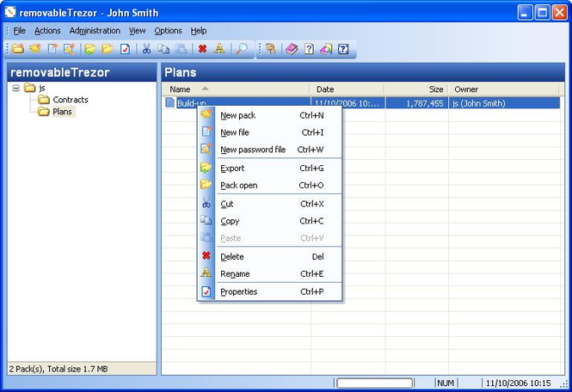Click the NUM status bar indicator

446,383
